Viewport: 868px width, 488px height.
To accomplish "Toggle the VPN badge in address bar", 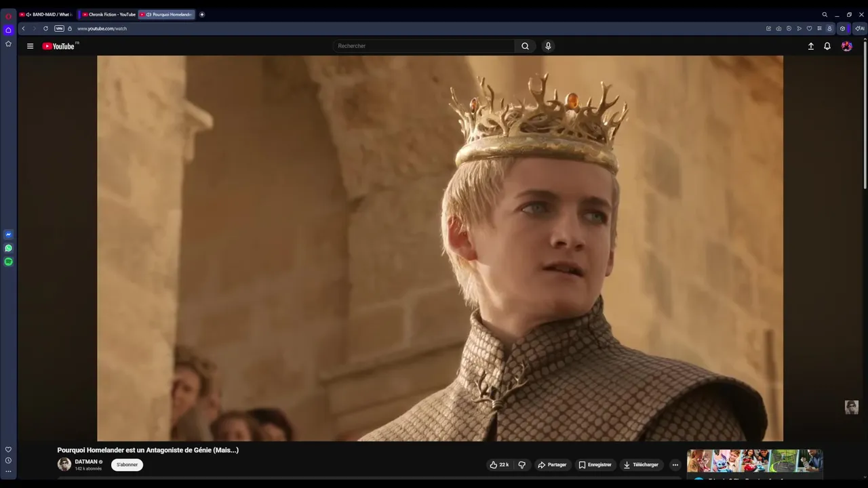I will tap(59, 28).
